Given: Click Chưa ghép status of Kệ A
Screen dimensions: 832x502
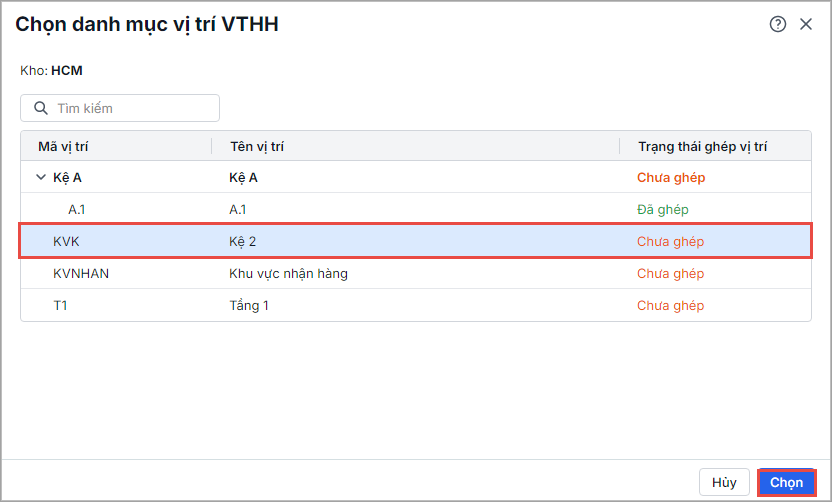Looking at the screenshot, I should [x=671, y=178].
